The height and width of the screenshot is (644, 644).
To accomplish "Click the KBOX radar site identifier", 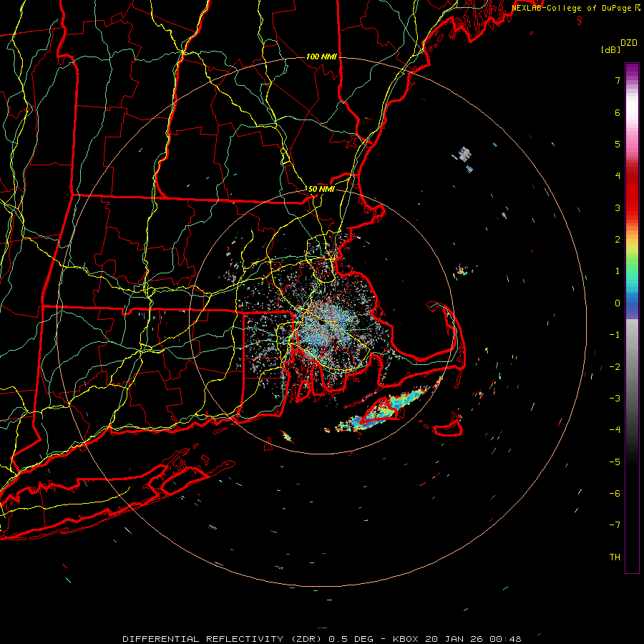I will pos(406,639).
